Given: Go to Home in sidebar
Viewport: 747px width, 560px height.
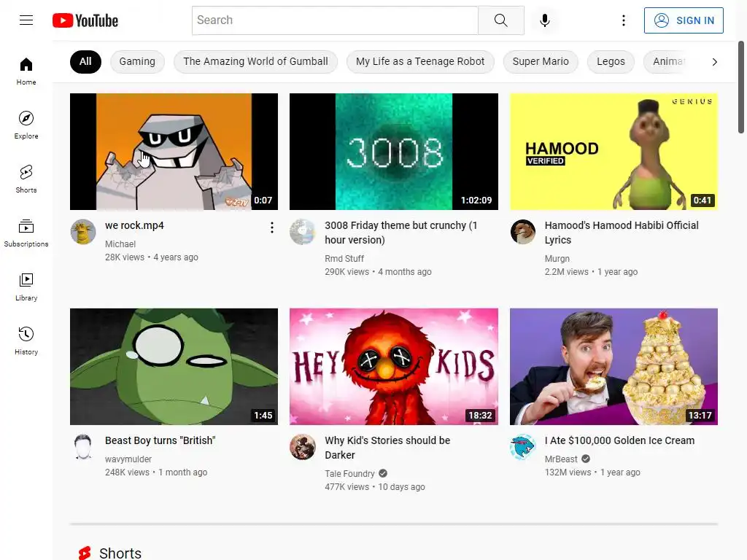Looking at the screenshot, I should tap(26, 71).
